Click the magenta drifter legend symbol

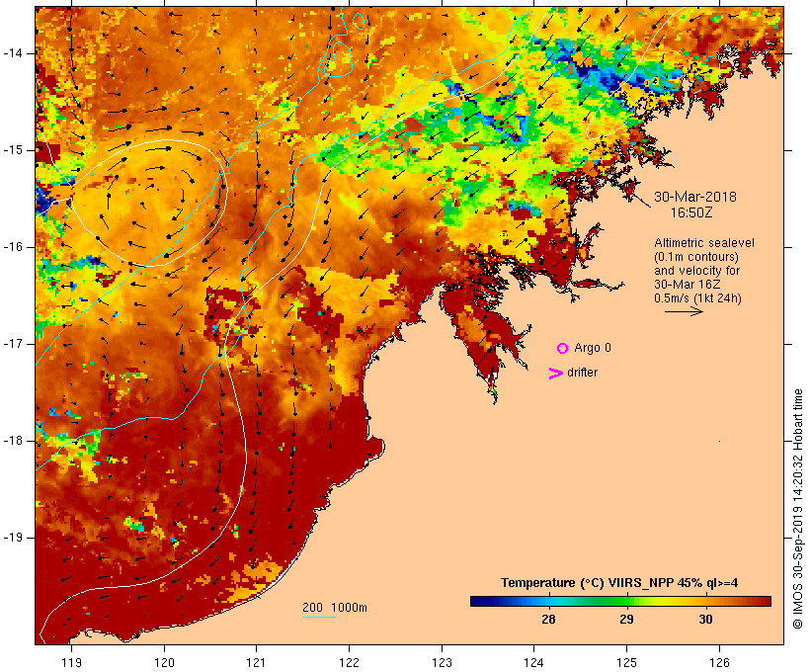pyautogui.click(x=556, y=374)
